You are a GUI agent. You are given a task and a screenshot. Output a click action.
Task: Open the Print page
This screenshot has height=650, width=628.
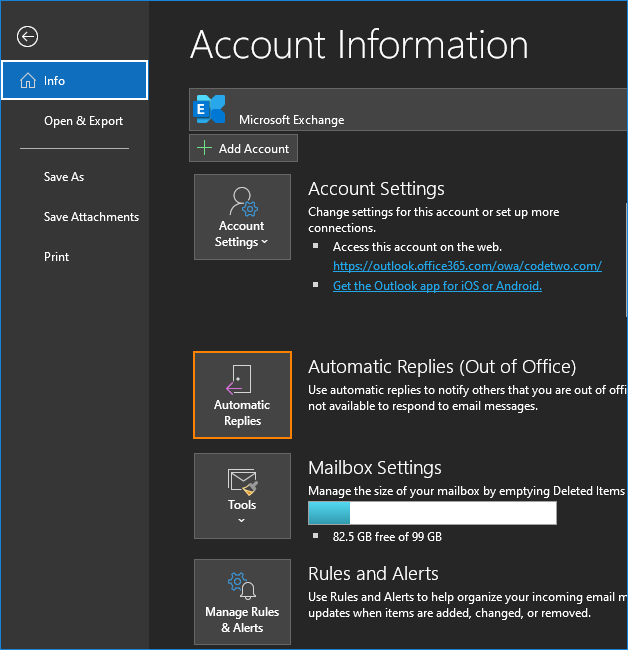[56, 257]
